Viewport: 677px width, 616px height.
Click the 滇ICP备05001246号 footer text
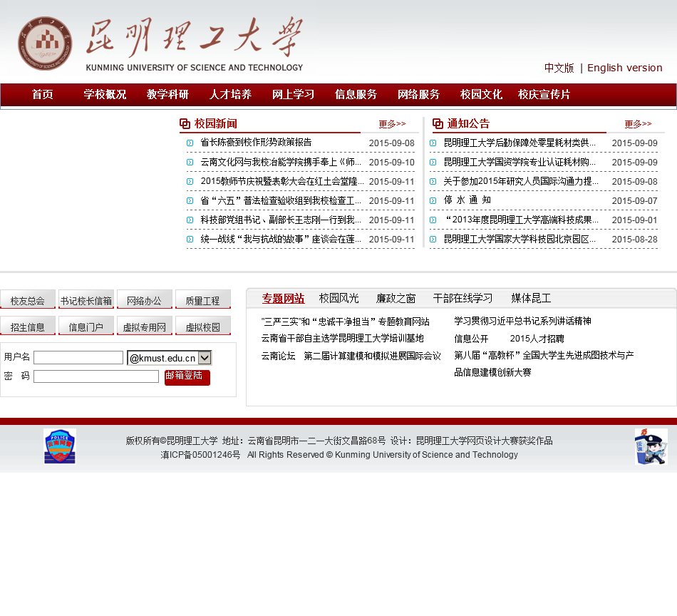point(200,455)
